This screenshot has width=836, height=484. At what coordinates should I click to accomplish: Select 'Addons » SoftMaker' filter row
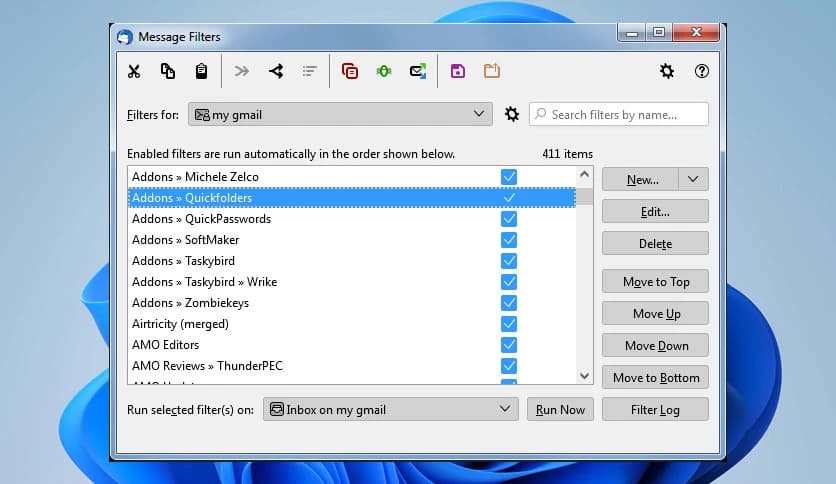(x=352, y=240)
